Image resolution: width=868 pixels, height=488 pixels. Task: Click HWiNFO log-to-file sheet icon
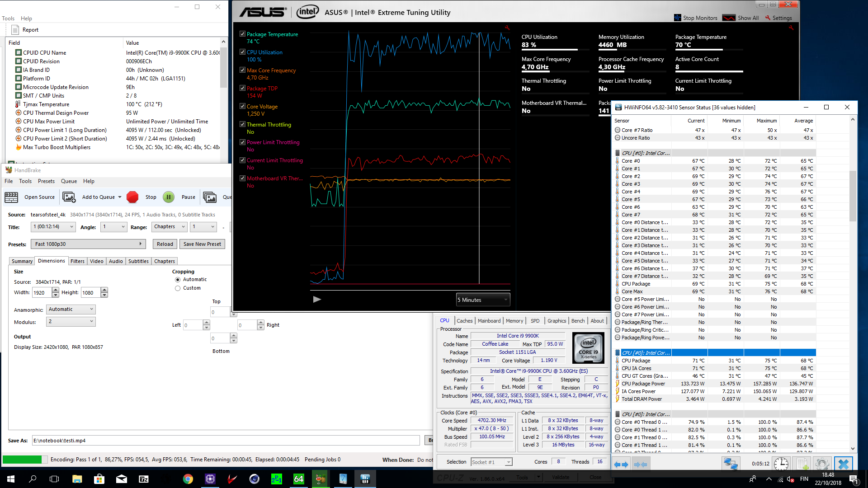pos(803,464)
